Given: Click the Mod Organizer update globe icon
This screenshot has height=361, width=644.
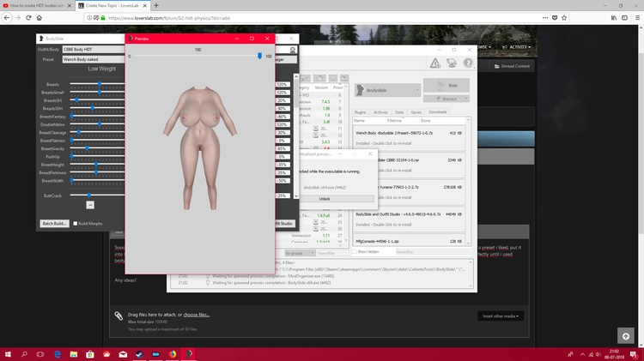Looking at the screenshot, I should (x=452, y=63).
